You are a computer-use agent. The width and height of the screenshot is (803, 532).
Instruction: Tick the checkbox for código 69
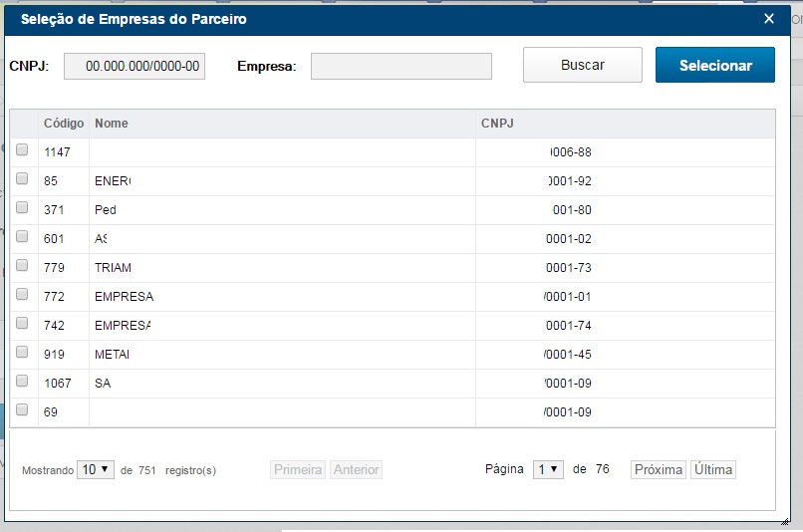tap(22, 409)
